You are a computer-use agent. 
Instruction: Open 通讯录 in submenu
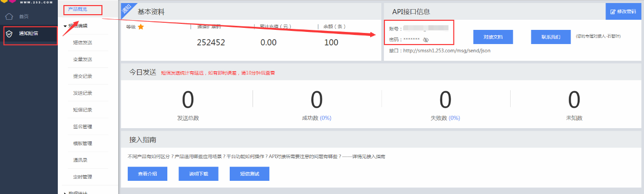(x=80, y=160)
